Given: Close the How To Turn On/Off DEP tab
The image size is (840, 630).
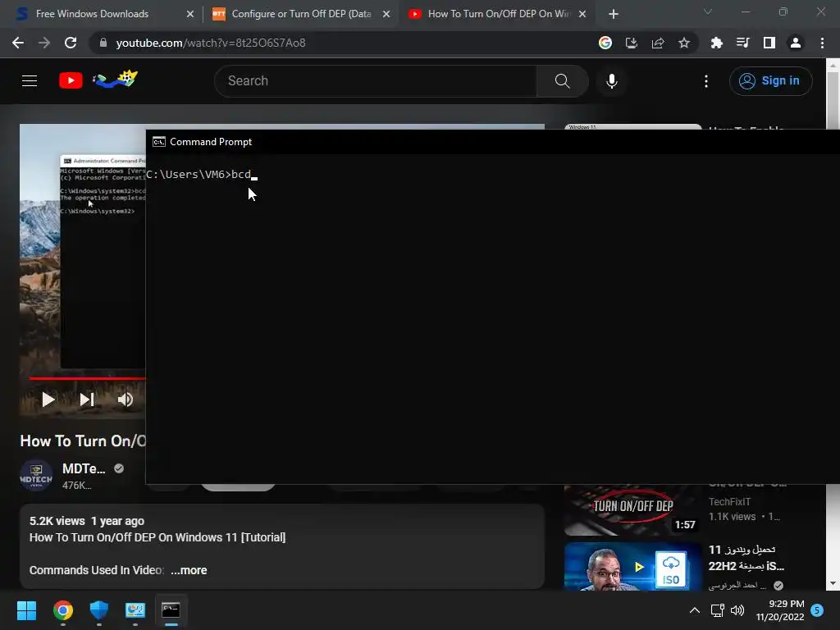Looking at the screenshot, I should point(582,14).
